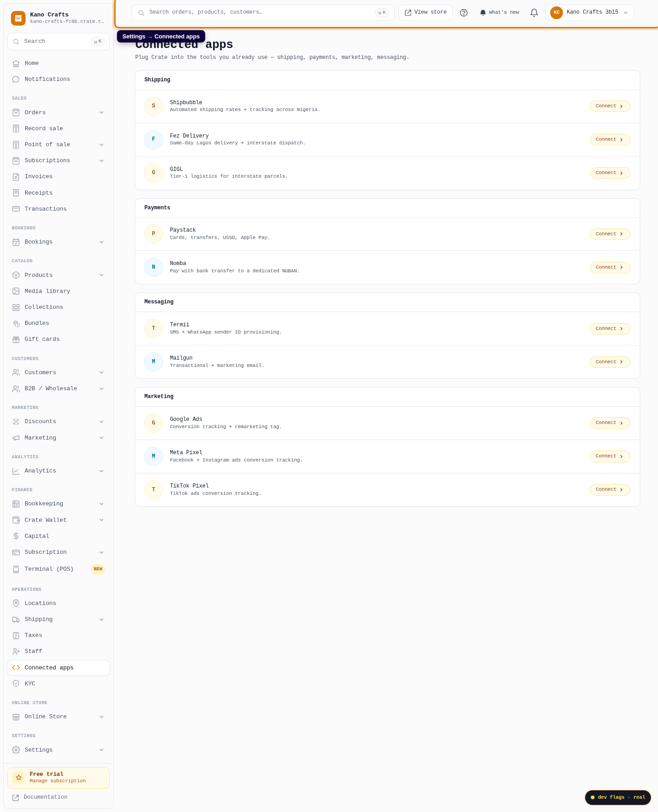
Task: Connect the GIGL logistics app
Action: point(610,173)
